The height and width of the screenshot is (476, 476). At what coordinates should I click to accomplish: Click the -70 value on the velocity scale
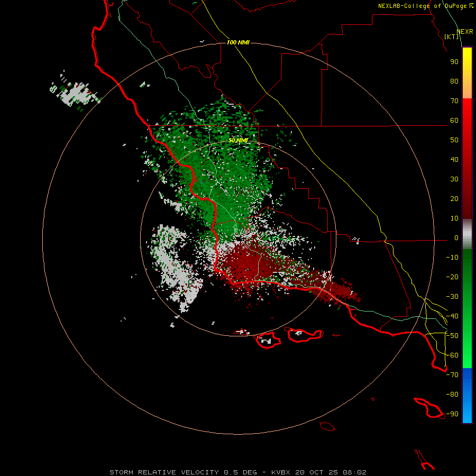tap(452, 375)
